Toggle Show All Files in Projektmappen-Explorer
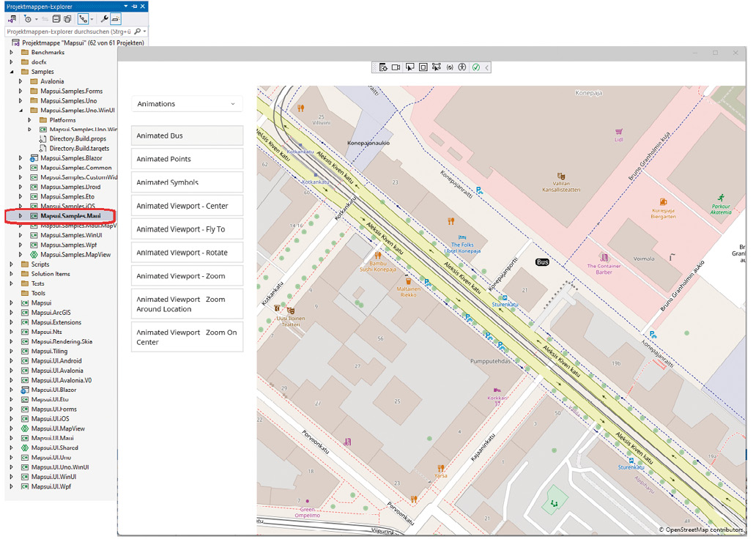 coord(67,19)
